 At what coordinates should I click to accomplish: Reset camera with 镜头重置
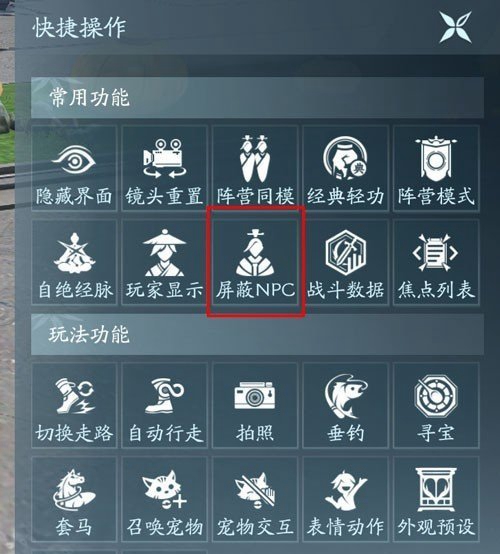(164, 168)
